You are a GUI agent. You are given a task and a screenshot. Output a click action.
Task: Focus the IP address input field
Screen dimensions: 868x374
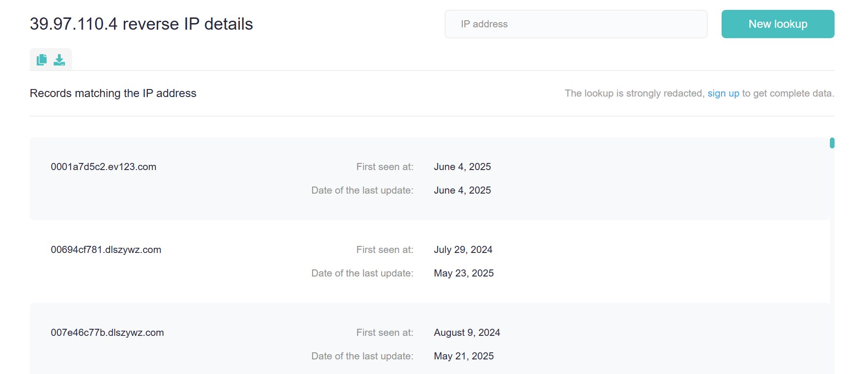click(x=576, y=24)
